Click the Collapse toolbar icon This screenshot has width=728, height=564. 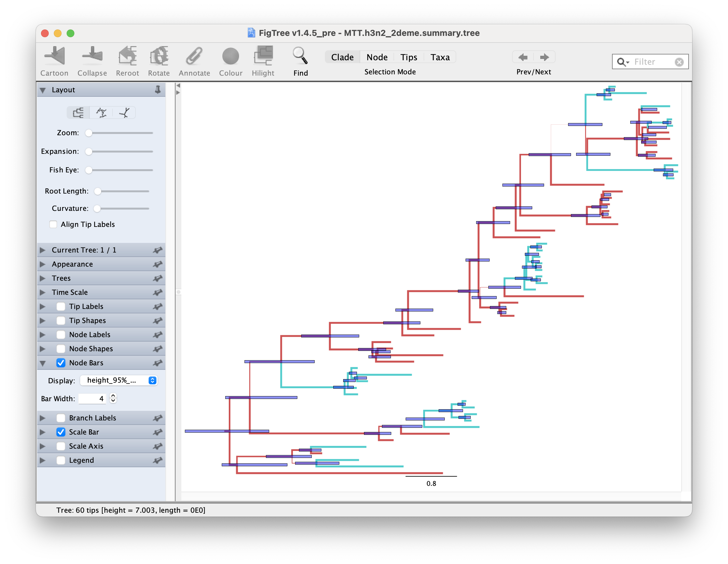click(x=92, y=56)
